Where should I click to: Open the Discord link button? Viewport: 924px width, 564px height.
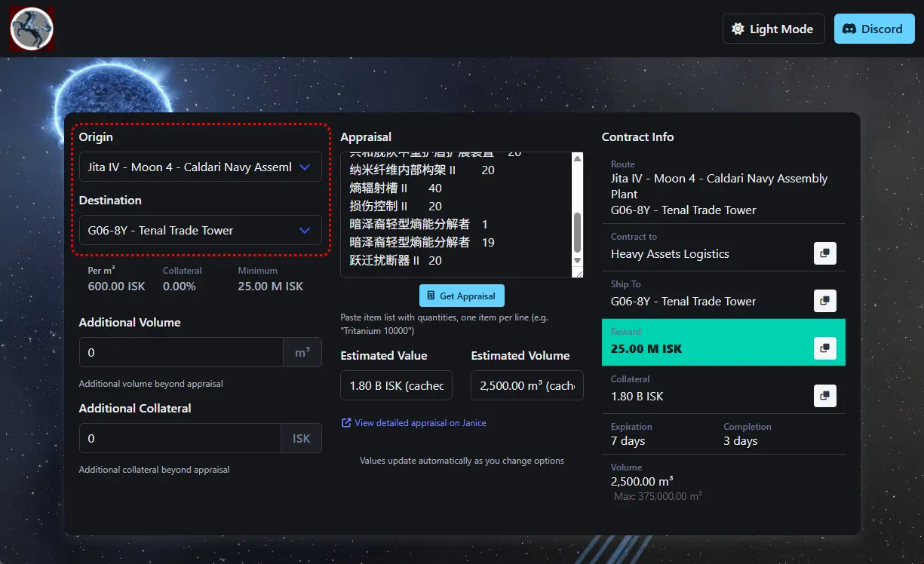click(x=874, y=29)
